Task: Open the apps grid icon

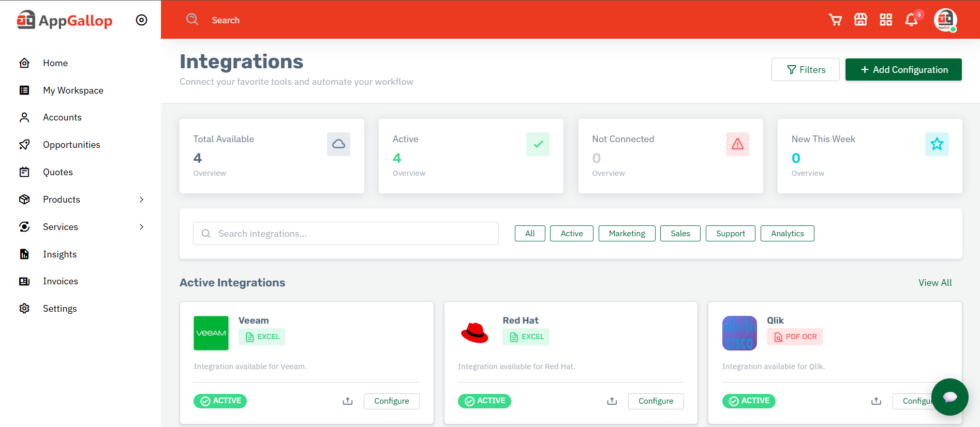Action: (x=886, y=20)
